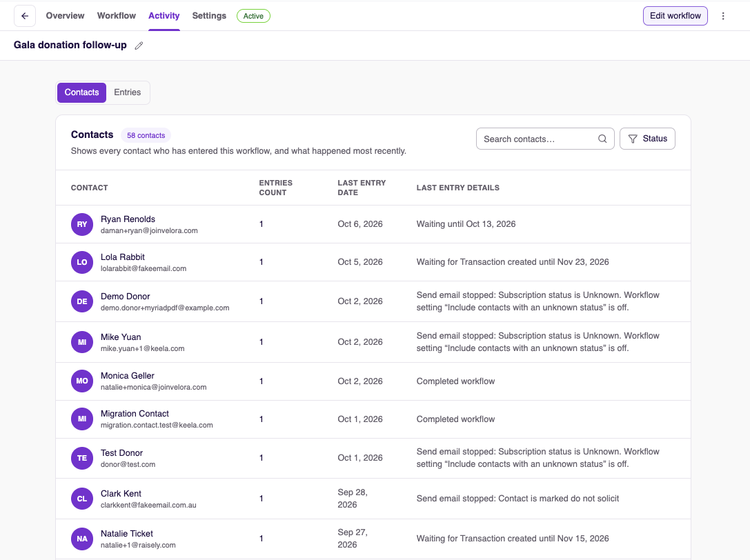Click the Active status badge
Screen dimensions: 750x560
pos(253,16)
